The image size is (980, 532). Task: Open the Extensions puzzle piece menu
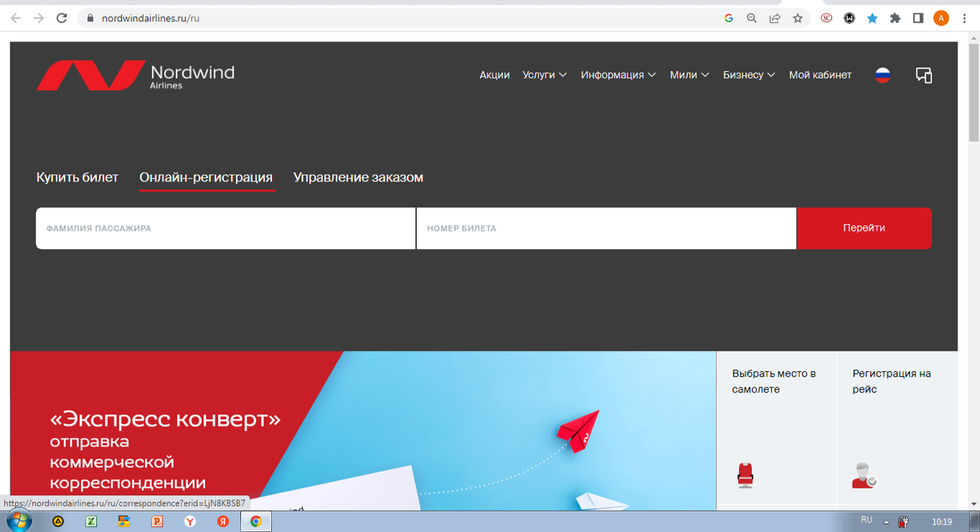pos(895,18)
